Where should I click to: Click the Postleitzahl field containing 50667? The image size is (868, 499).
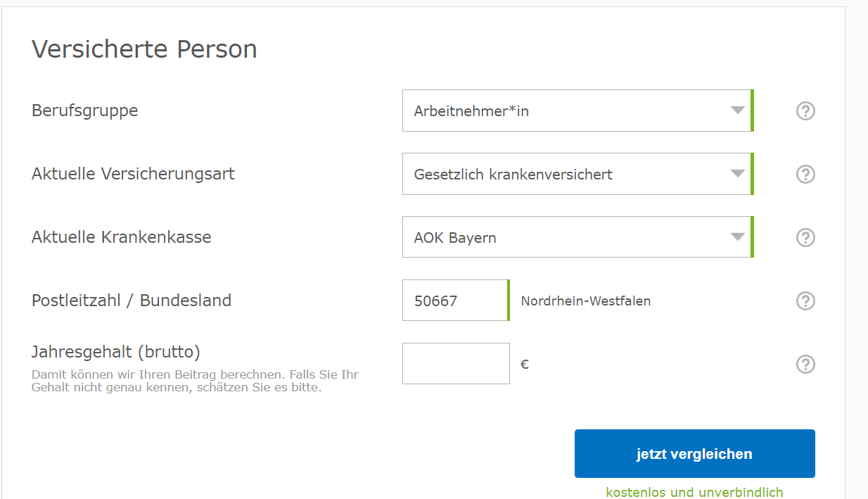(x=456, y=301)
